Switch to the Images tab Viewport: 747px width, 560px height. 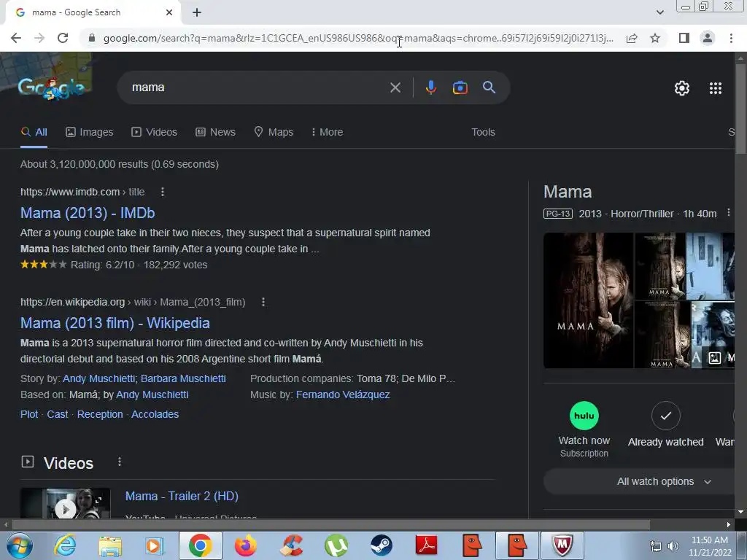90,133
